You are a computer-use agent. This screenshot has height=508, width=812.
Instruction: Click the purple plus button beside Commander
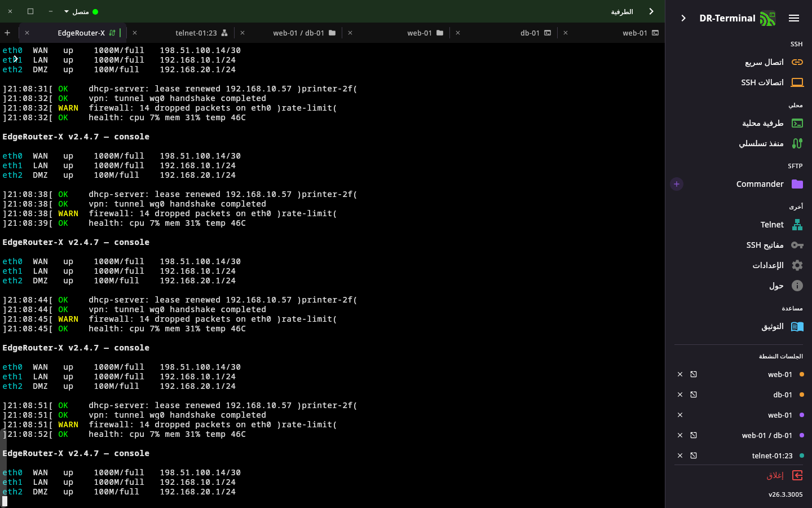click(677, 184)
